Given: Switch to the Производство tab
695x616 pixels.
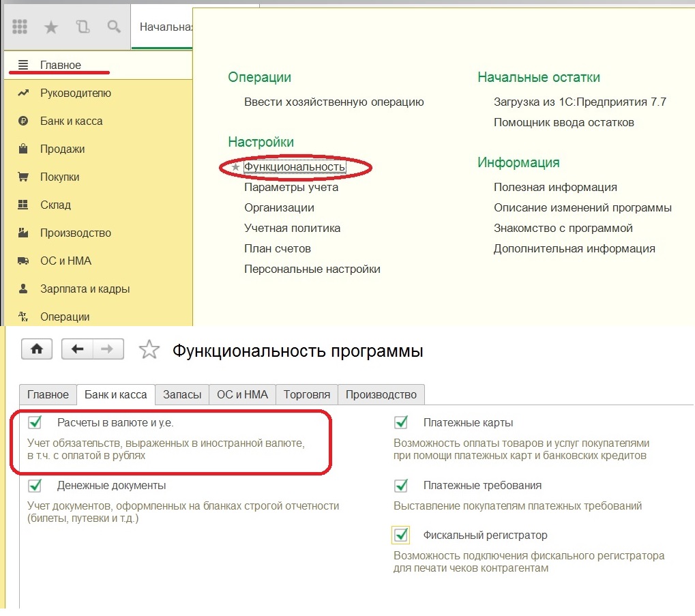Looking at the screenshot, I should pos(381,395).
